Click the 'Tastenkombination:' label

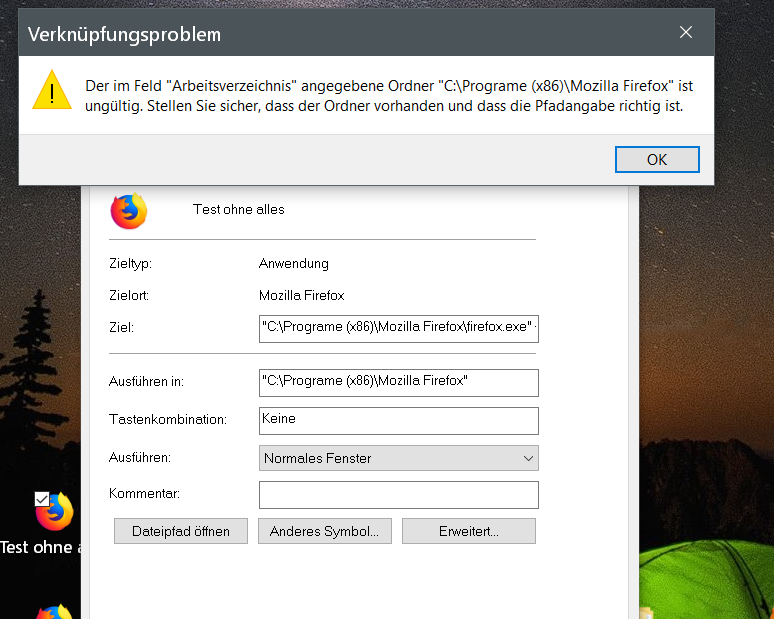(168, 420)
